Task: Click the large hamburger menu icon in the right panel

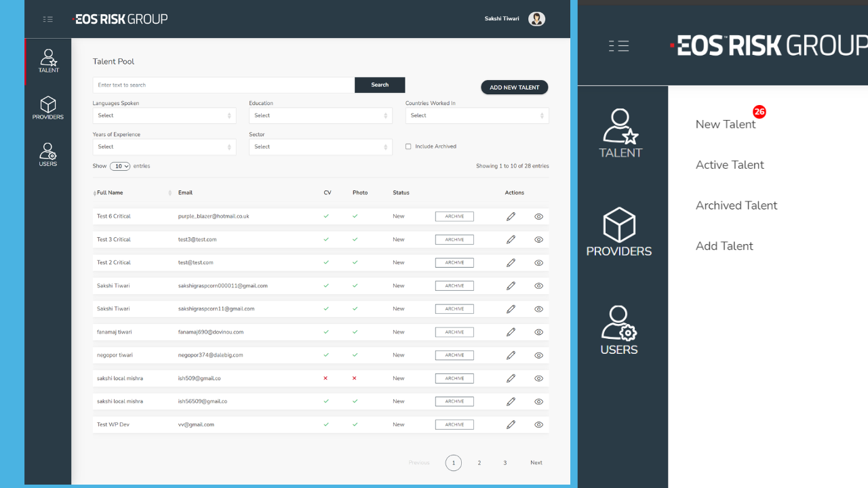Action: tap(618, 46)
